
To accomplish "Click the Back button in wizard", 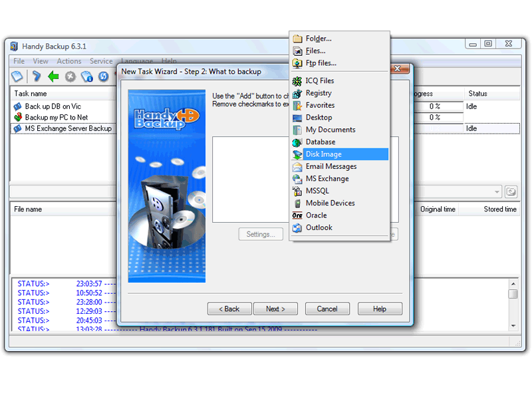I will [x=229, y=309].
